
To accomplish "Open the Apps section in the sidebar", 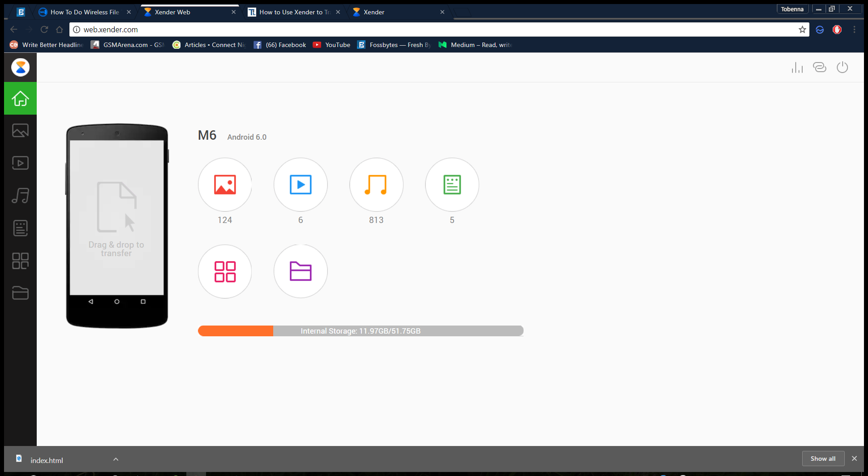I will (20, 261).
